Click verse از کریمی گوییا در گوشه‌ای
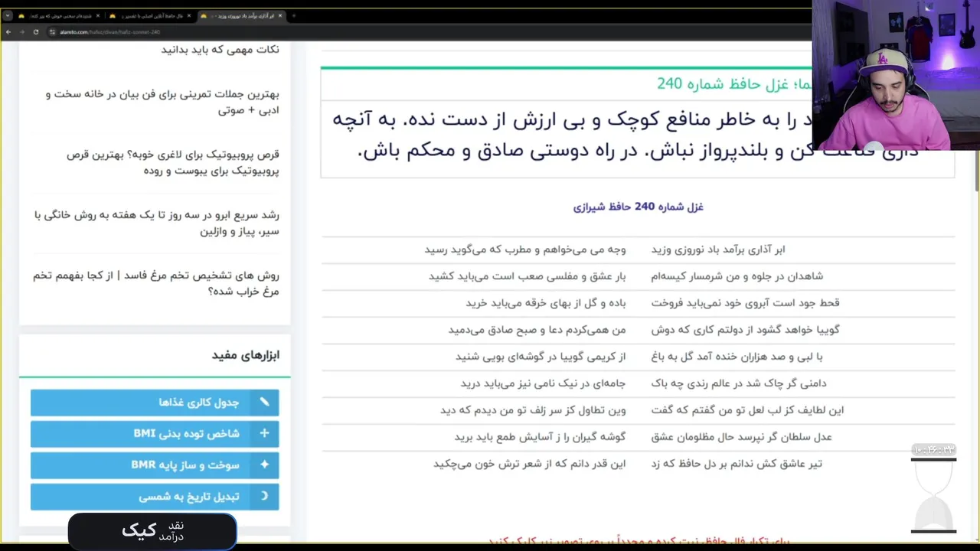The width and height of the screenshot is (980, 551). (x=541, y=357)
